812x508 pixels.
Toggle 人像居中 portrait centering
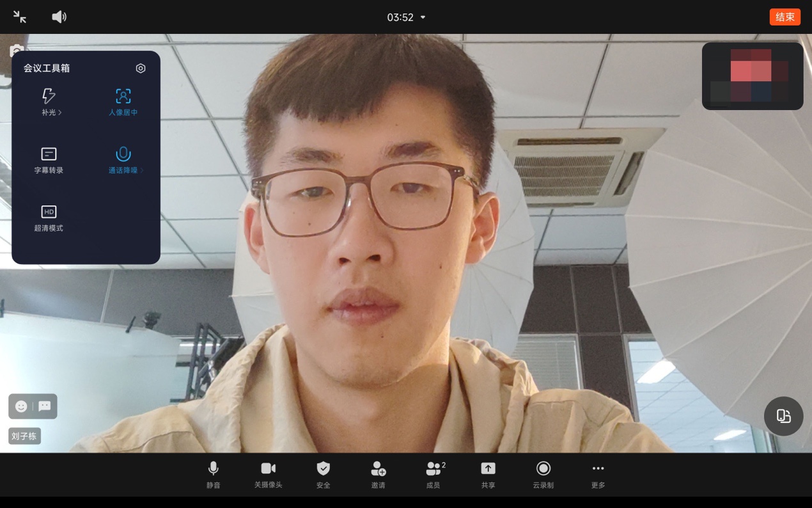click(123, 102)
